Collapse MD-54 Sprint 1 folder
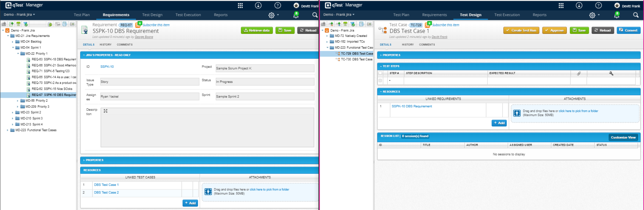 [x=13, y=48]
